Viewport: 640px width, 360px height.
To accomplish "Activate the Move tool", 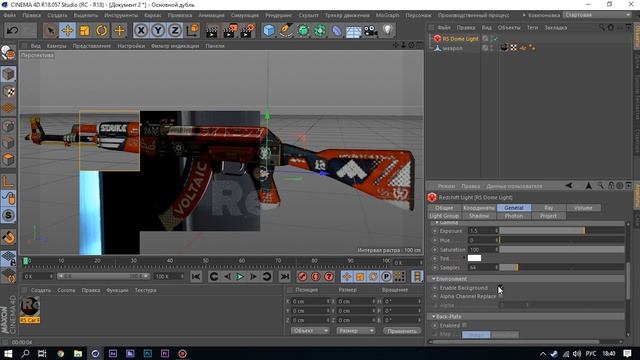I will pos(68,31).
